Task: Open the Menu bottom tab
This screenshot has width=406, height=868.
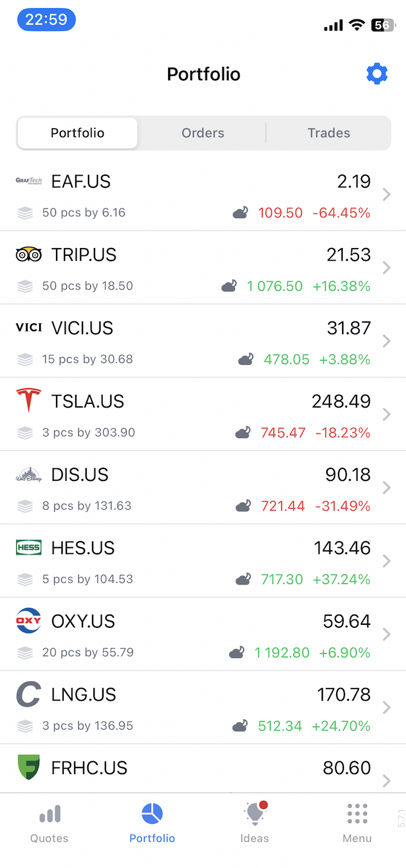Action: click(357, 822)
